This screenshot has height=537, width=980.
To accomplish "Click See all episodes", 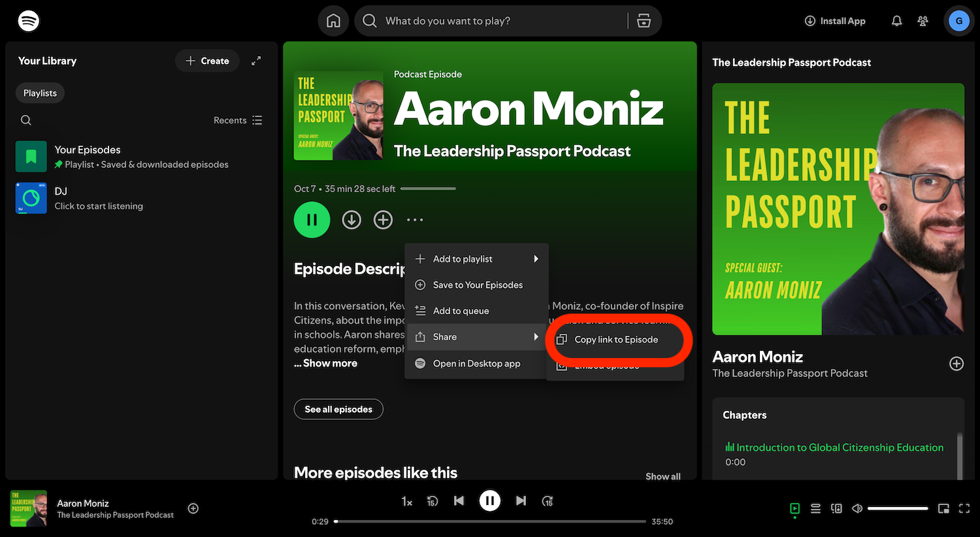I will [x=338, y=409].
